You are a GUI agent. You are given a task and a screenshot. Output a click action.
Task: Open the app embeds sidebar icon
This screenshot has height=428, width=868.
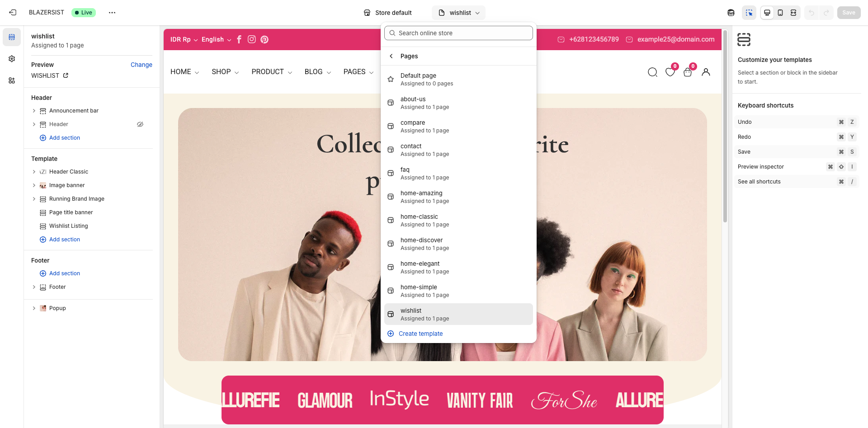[x=12, y=80]
